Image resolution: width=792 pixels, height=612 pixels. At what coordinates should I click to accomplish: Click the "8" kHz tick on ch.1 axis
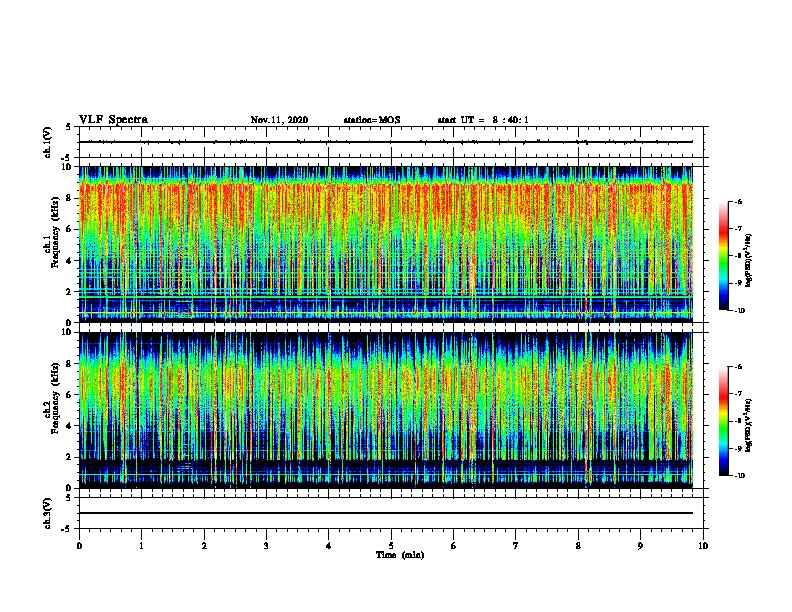coord(69,198)
